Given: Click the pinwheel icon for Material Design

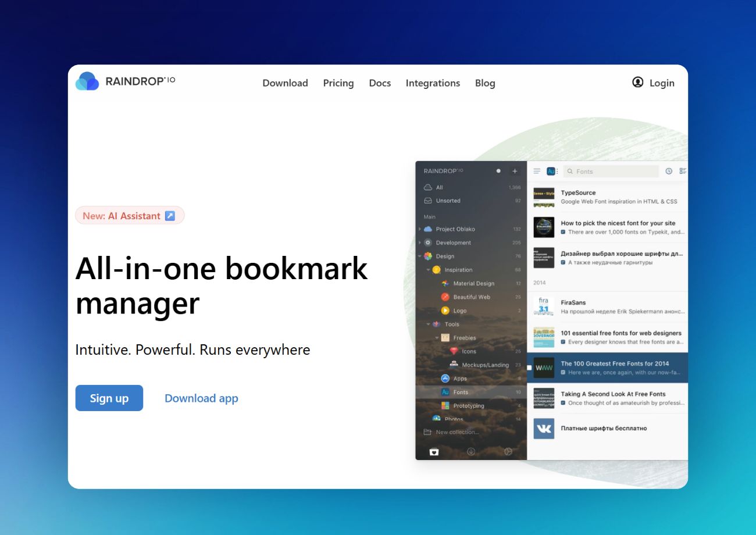Looking at the screenshot, I should coord(445,283).
